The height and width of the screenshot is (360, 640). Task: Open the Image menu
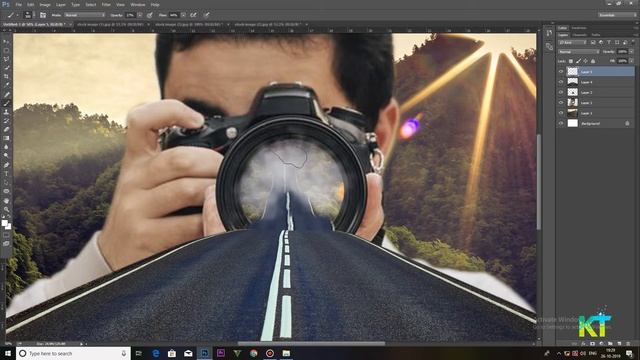tap(45, 5)
